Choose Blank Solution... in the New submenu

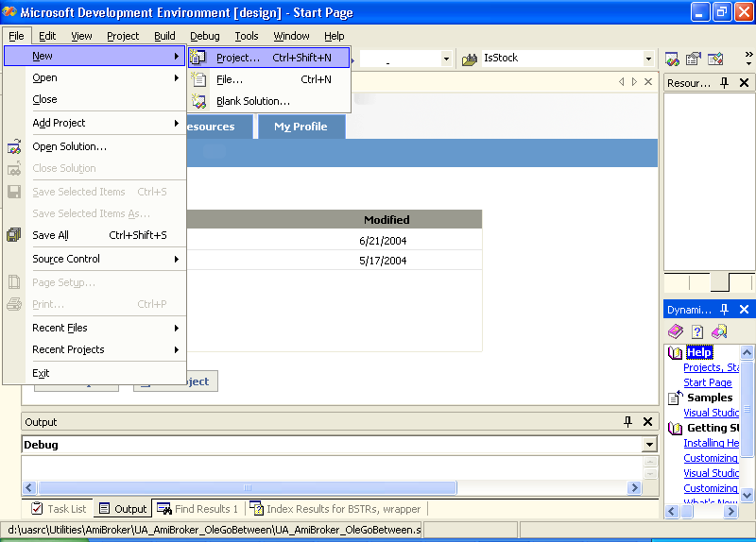click(269, 101)
